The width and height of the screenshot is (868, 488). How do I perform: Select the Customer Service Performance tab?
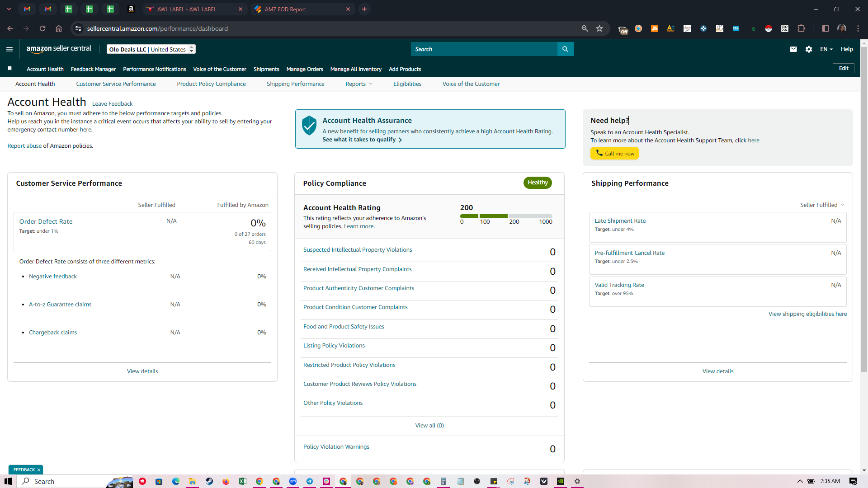(x=116, y=84)
